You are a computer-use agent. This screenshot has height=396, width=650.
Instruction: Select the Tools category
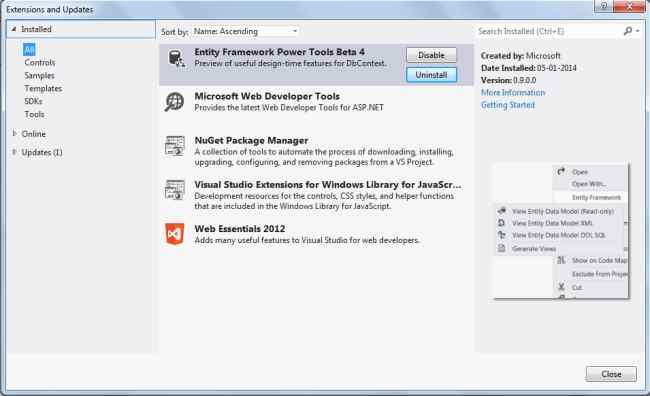(x=34, y=114)
